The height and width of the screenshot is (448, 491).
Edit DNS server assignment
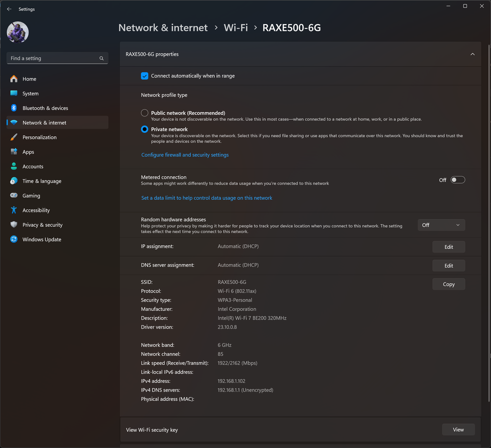point(448,266)
